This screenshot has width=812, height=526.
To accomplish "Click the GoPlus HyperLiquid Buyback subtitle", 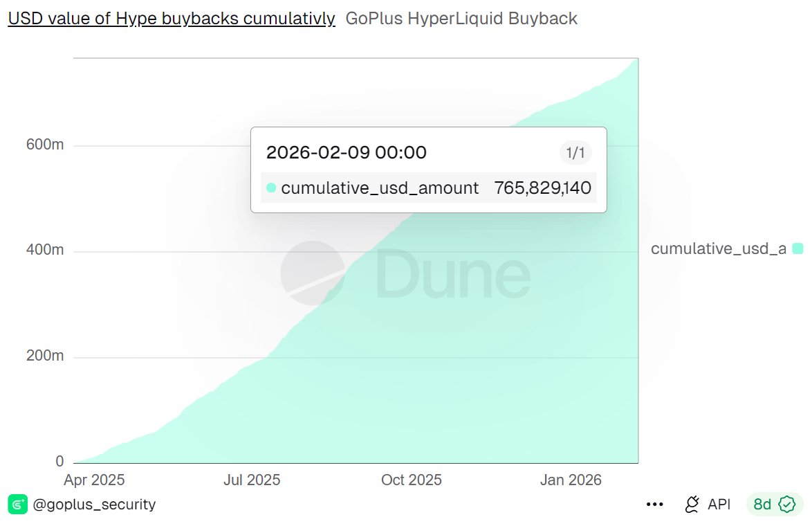I will click(x=461, y=18).
